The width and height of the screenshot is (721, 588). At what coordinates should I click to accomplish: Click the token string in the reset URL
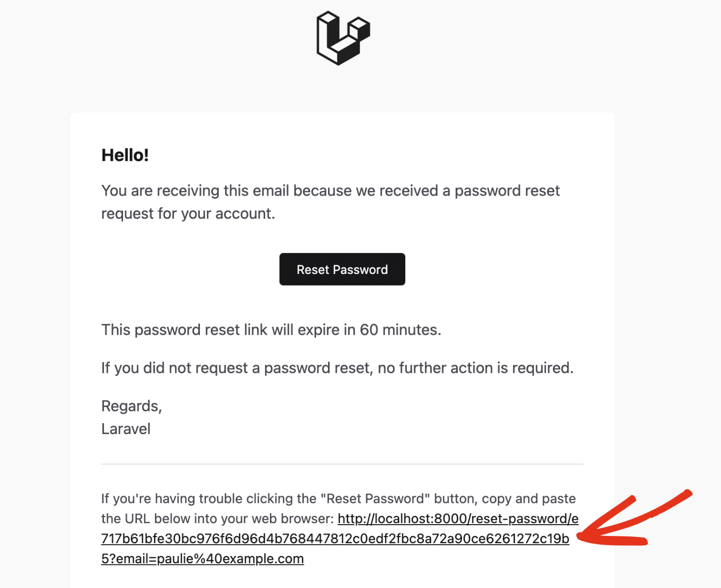point(335,539)
